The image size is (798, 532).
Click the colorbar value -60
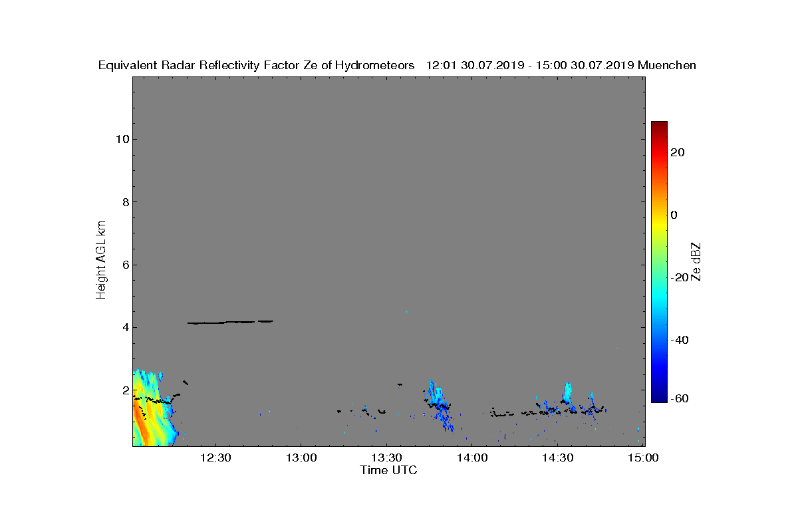[680, 398]
